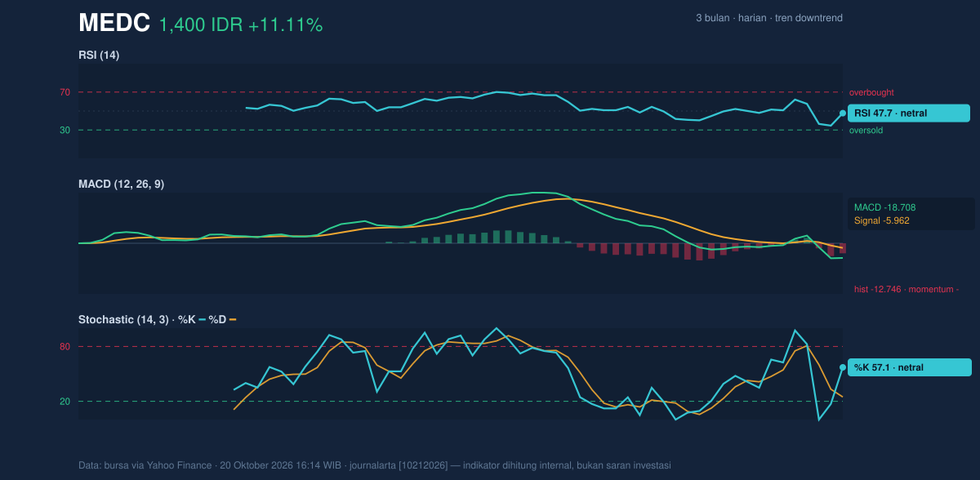The width and height of the screenshot is (980, 480).
Task: Click the "RSI 47.7 · netral" badge
Action: click(x=909, y=113)
